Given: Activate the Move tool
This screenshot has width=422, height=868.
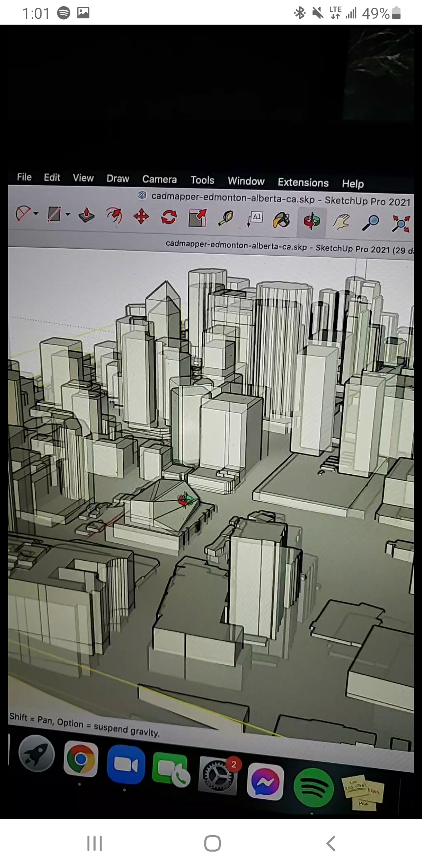Looking at the screenshot, I should (141, 216).
